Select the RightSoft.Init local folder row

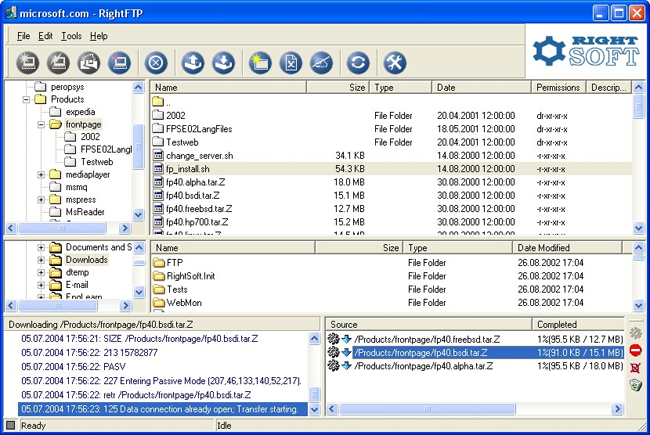(391, 276)
